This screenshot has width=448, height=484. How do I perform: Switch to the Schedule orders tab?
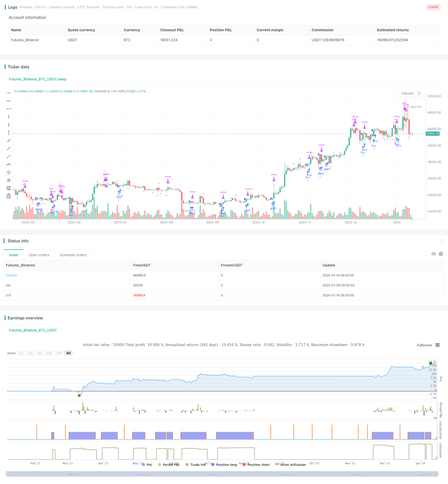(x=73, y=255)
